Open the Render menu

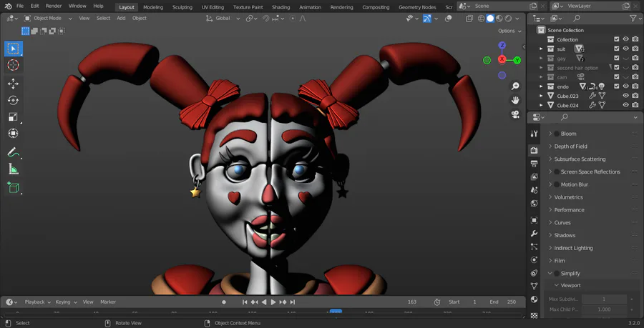click(54, 6)
